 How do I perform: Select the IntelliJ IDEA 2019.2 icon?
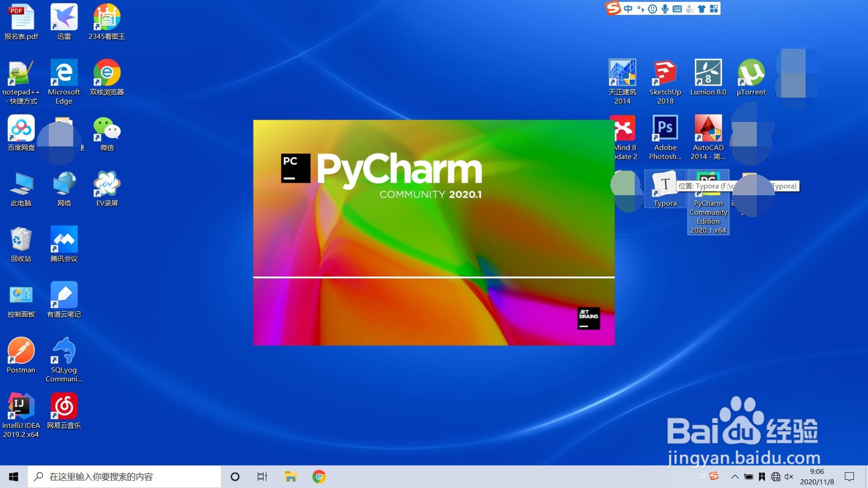(21, 416)
